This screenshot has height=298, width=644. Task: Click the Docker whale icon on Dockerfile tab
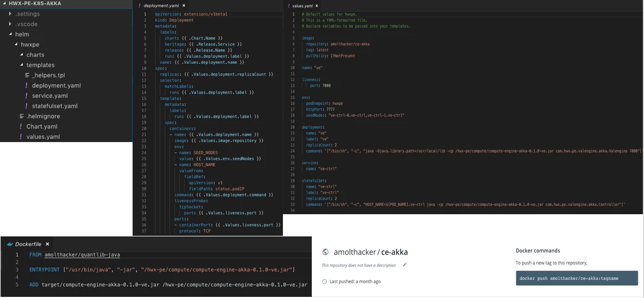pos(10,244)
